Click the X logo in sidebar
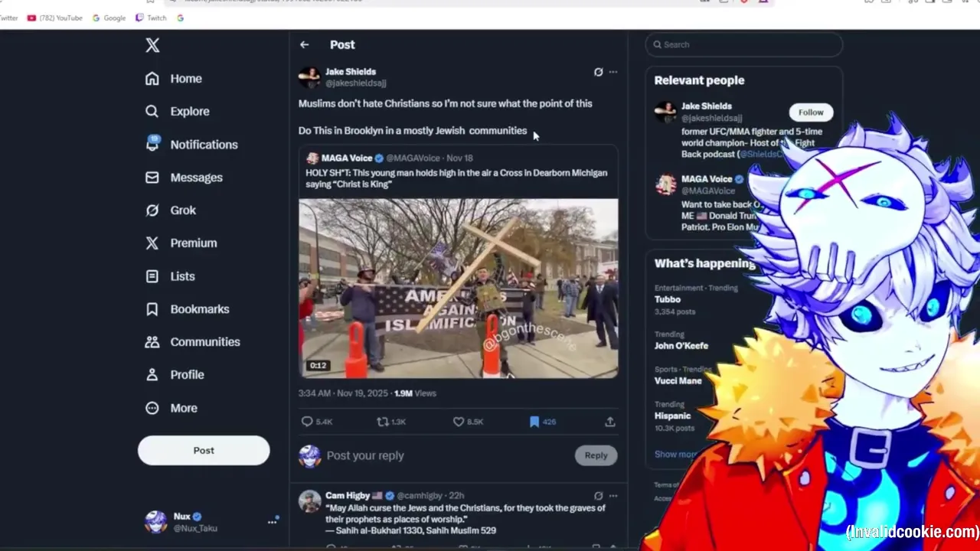Image resolution: width=980 pixels, height=551 pixels. pyautogui.click(x=152, y=45)
